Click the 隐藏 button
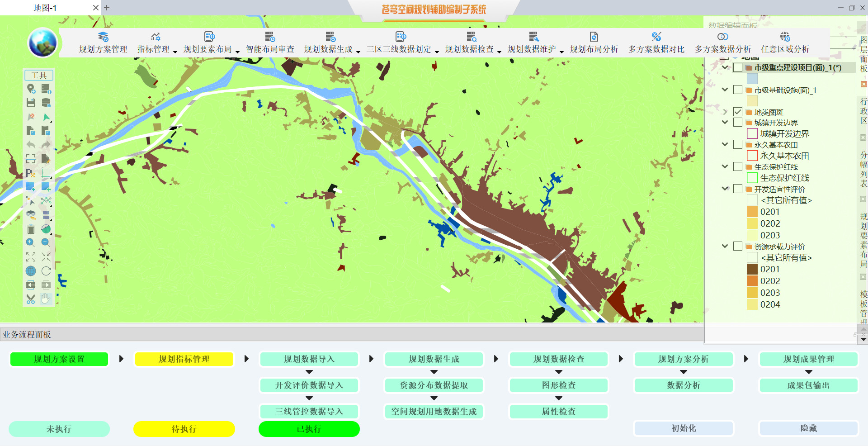 pos(809,428)
